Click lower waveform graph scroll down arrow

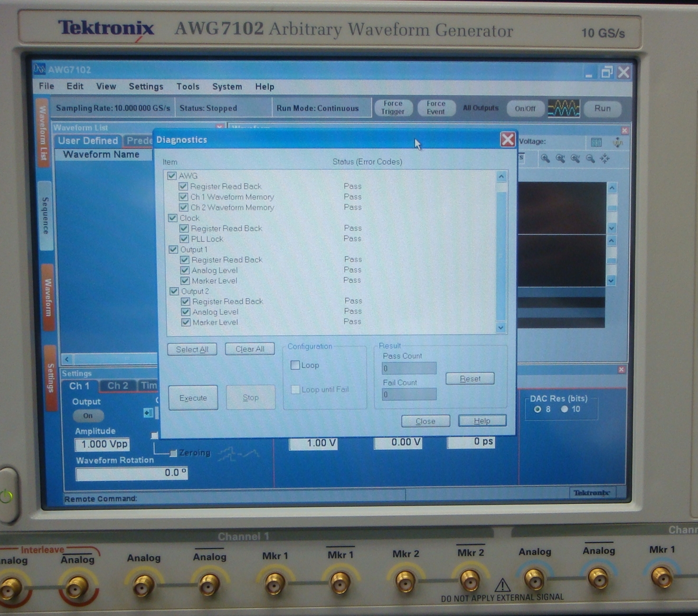[611, 280]
